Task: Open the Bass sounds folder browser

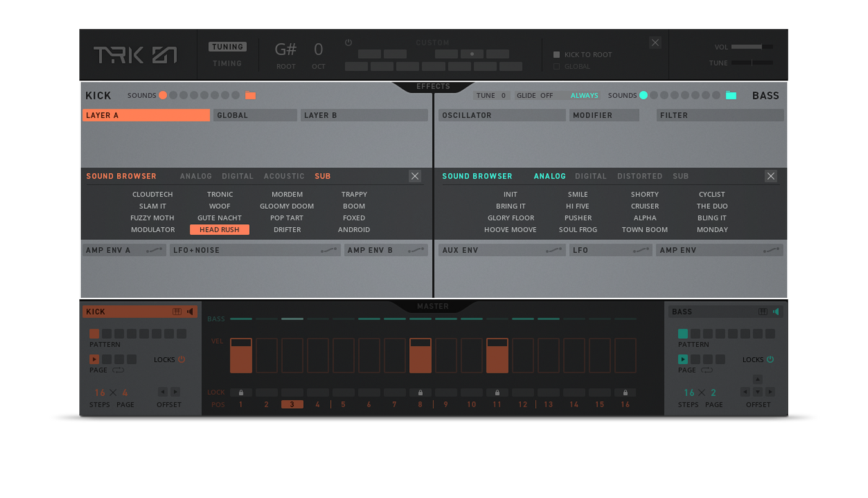Action: point(731,95)
